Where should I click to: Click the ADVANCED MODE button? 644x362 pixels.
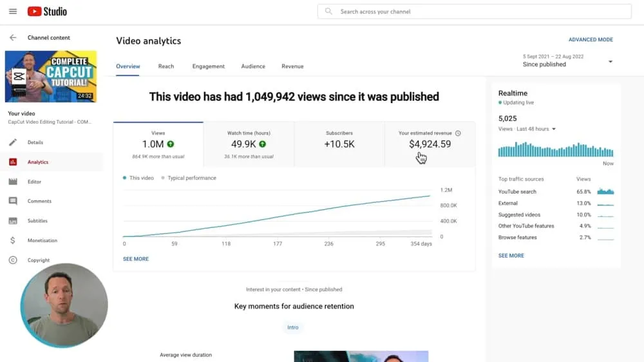(x=591, y=40)
